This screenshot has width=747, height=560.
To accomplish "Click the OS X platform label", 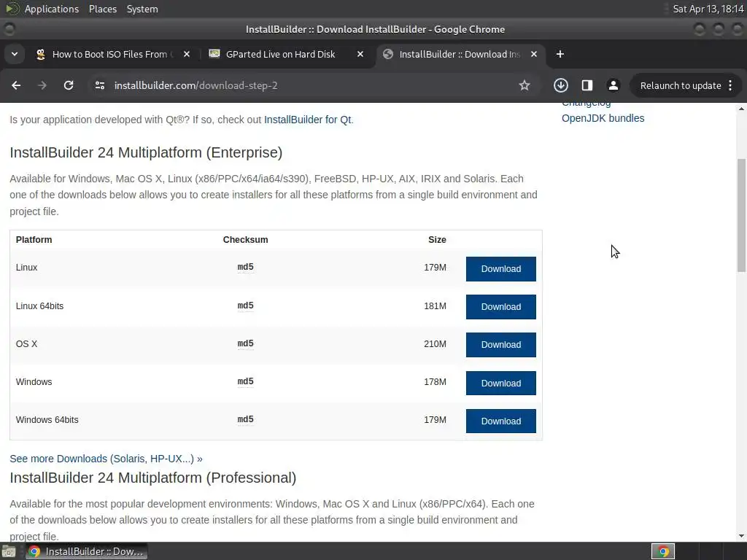I will tap(26, 343).
